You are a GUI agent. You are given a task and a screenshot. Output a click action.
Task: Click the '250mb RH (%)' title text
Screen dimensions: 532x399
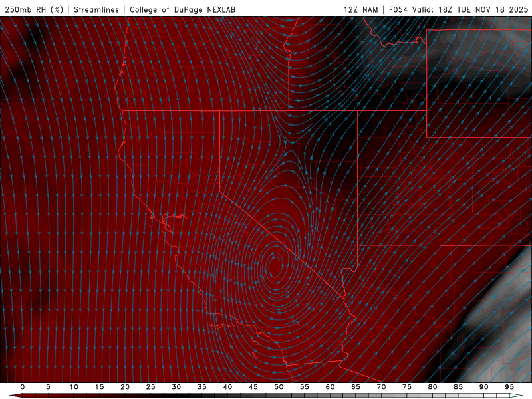click(x=35, y=9)
